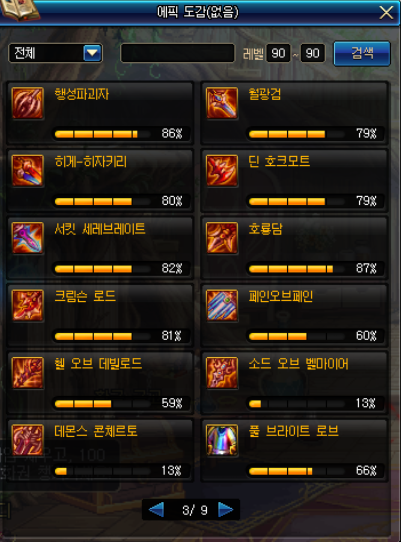This screenshot has height=542, width=401.
Task: Select the 페인오브페인 item icon
Action: 222,305
